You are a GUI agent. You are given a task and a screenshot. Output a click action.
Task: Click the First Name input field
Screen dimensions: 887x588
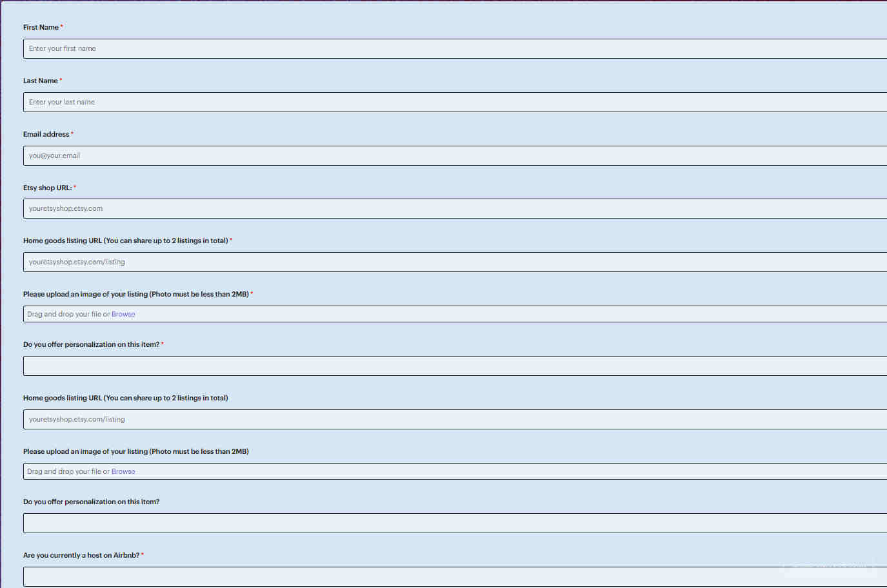click(x=452, y=48)
